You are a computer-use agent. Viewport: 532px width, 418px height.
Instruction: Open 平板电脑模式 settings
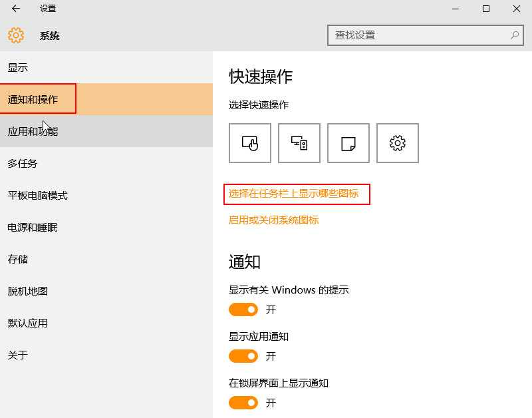106,195
